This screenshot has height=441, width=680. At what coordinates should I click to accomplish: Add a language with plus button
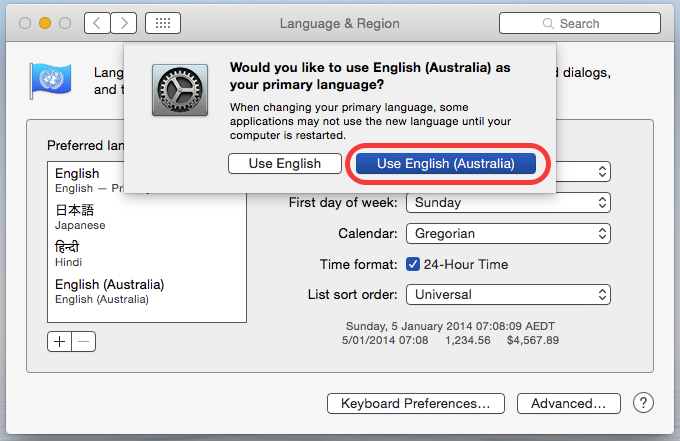tap(60, 341)
